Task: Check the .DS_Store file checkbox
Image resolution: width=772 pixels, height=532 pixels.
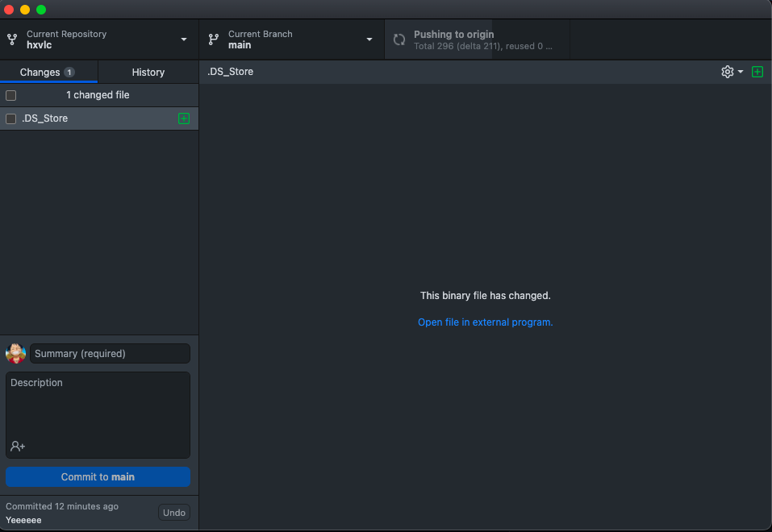Action: pyautogui.click(x=10, y=118)
